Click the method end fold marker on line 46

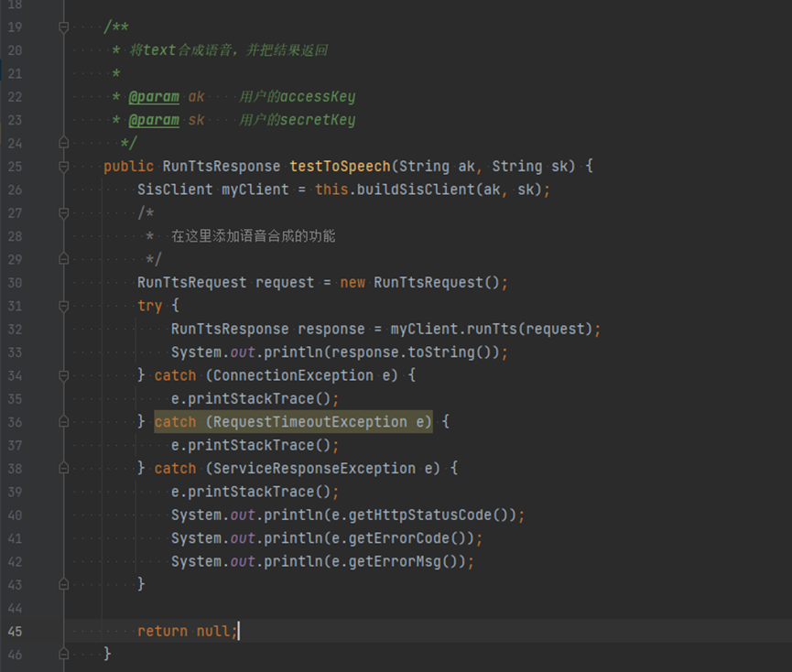[x=64, y=654]
